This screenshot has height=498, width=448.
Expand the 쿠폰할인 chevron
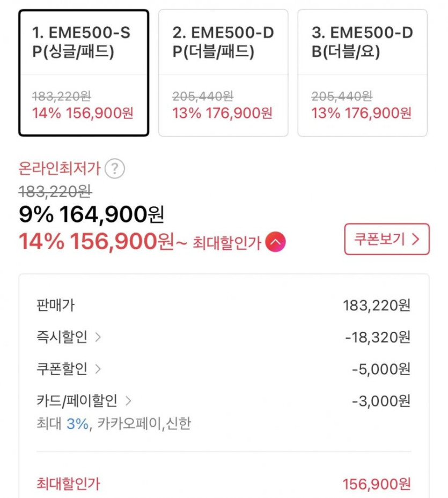(98, 369)
